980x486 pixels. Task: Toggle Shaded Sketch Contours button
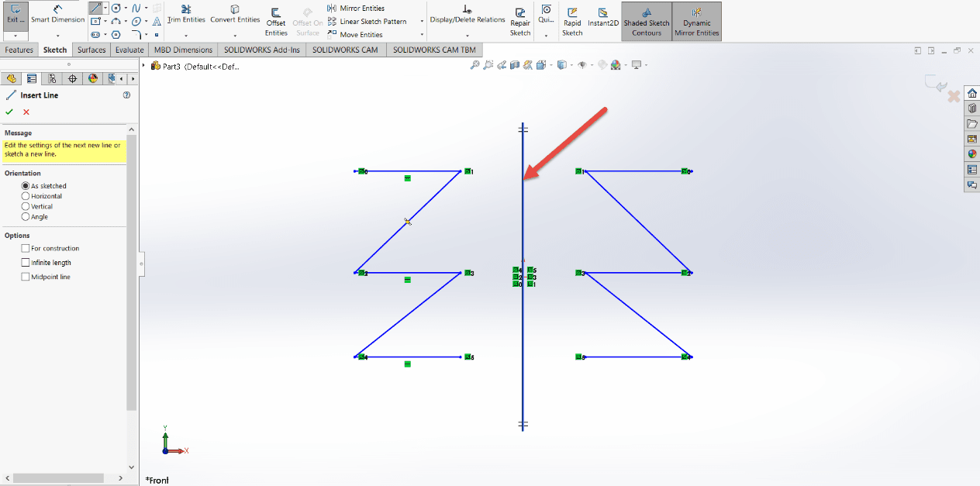[647, 22]
